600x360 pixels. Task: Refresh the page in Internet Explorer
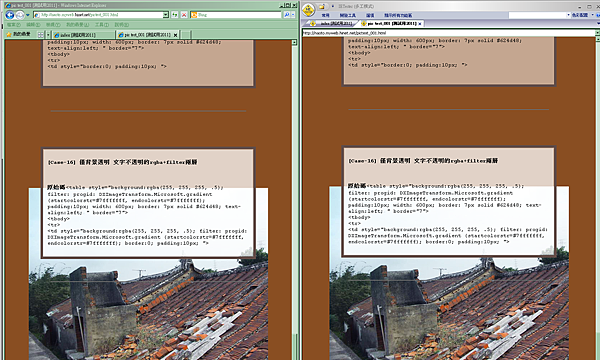pyautogui.click(x=174, y=15)
